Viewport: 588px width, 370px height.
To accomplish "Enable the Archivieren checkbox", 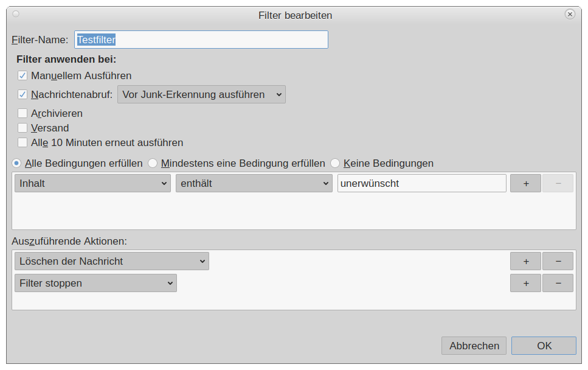I will (x=22, y=113).
